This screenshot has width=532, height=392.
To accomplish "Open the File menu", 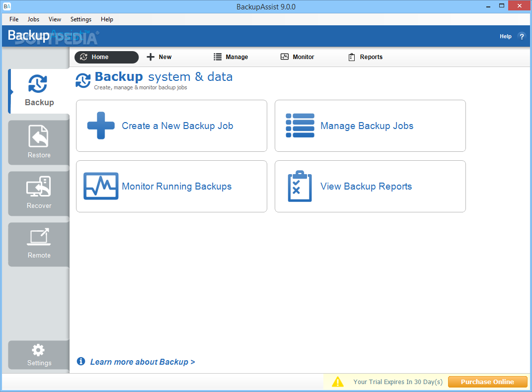I will (x=14, y=19).
